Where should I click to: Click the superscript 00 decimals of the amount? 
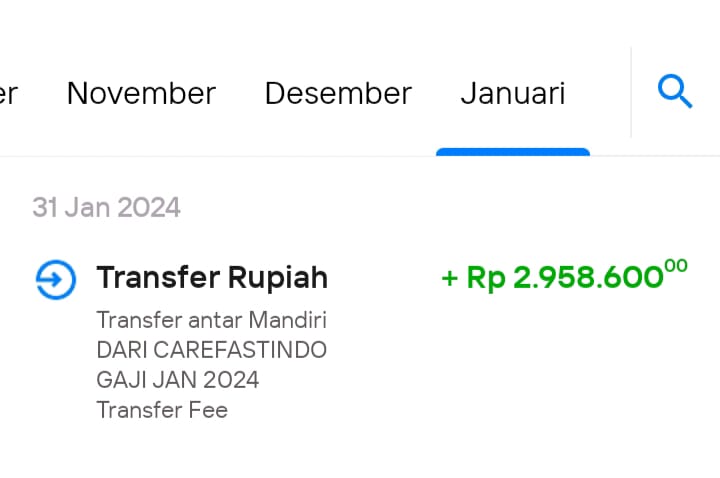tap(676, 266)
